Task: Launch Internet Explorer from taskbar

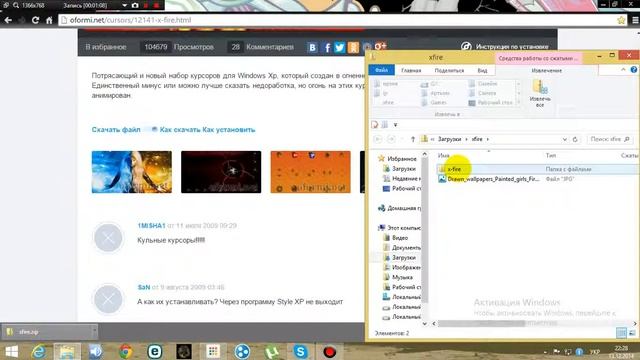Action: click(x=39, y=351)
